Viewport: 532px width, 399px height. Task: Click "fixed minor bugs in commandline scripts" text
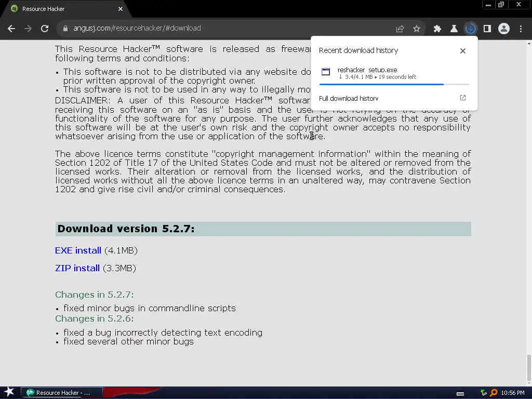tap(149, 308)
